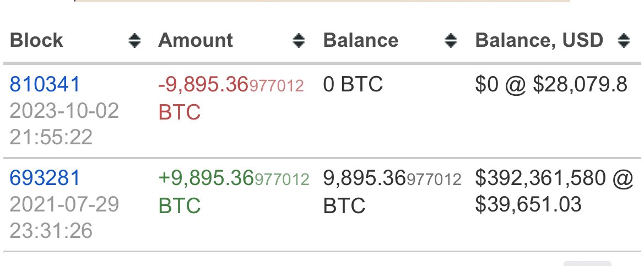Image resolution: width=644 pixels, height=266 pixels.
Task: Click the sort arrows beside Block
Action: [134, 41]
